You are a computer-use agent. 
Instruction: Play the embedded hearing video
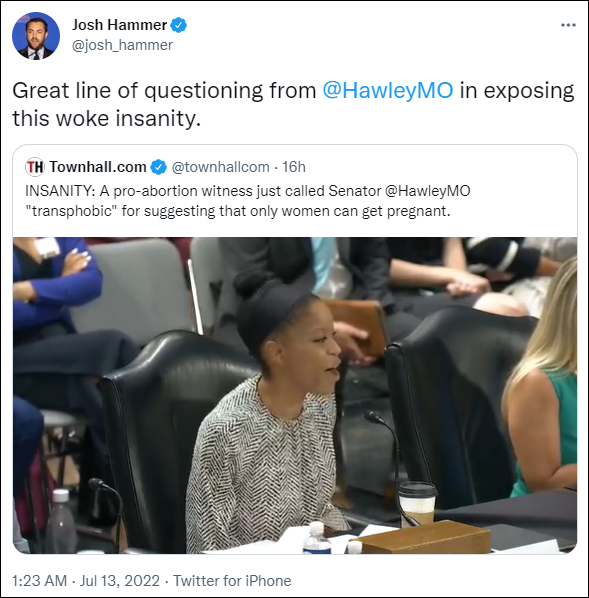295,395
